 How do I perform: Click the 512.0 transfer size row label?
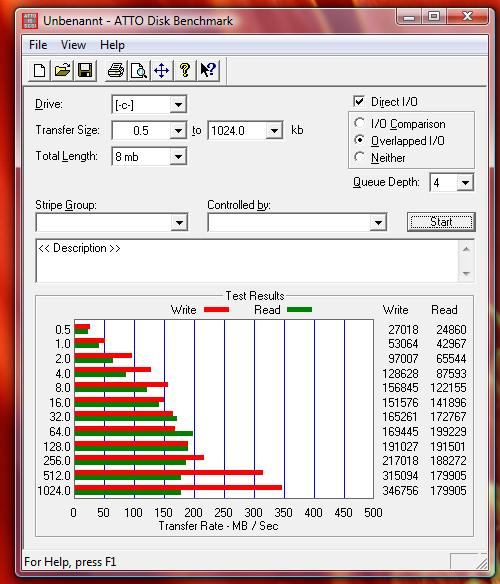tap(57, 476)
